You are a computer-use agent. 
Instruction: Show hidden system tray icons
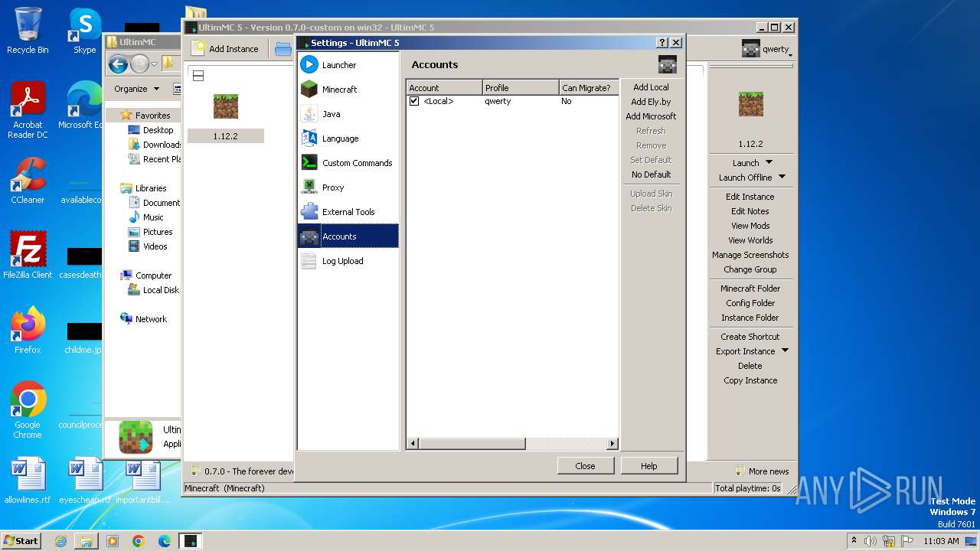click(854, 541)
